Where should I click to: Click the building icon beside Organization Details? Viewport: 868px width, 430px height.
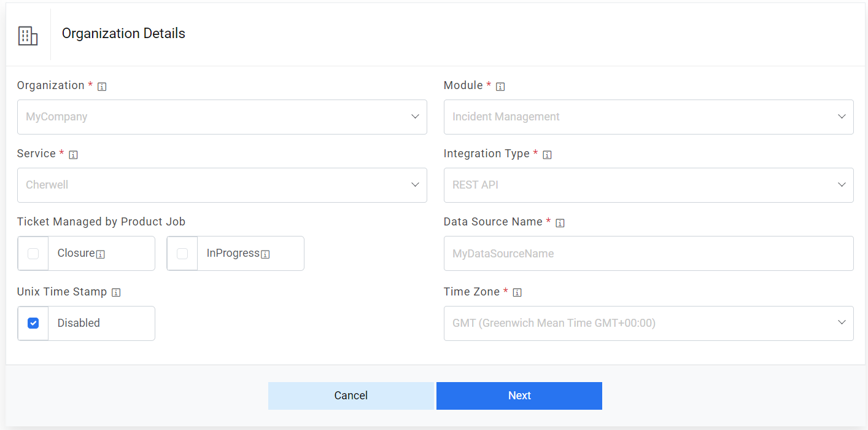28,35
